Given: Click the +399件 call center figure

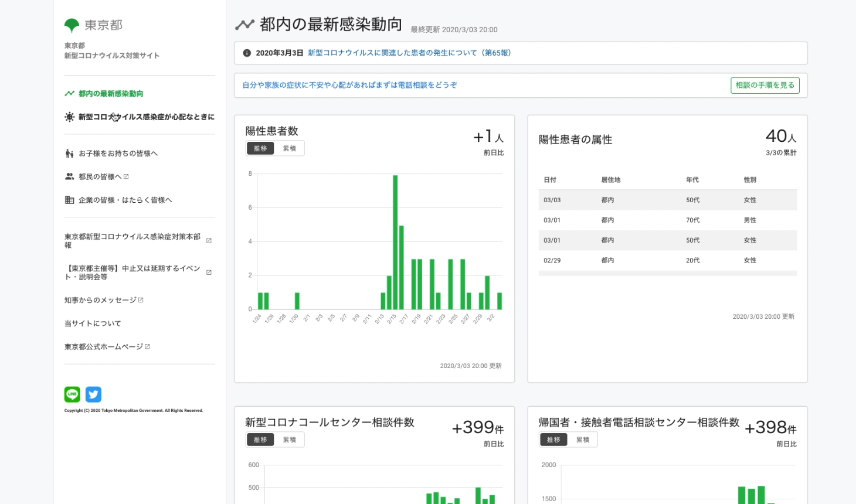Looking at the screenshot, I should (478, 428).
